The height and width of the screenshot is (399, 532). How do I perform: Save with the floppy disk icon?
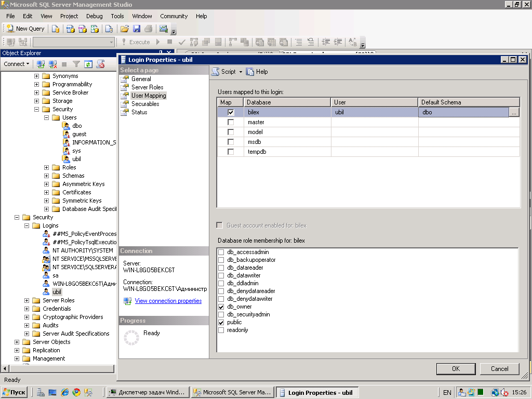coord(137,29)
